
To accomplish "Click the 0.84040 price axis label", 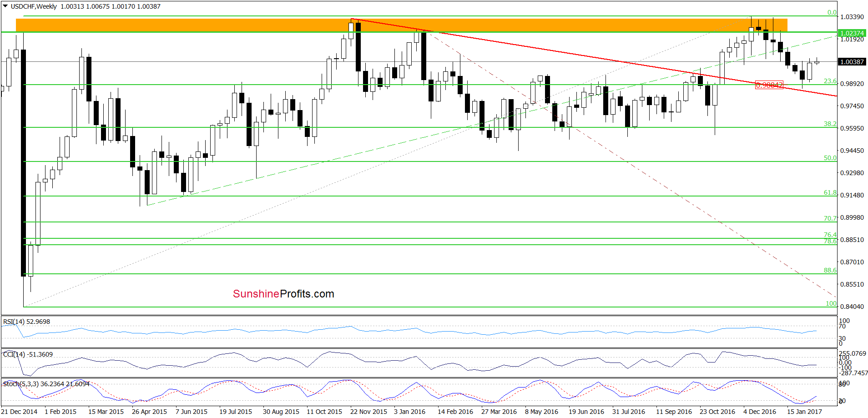I will click(x=852, y=307).
